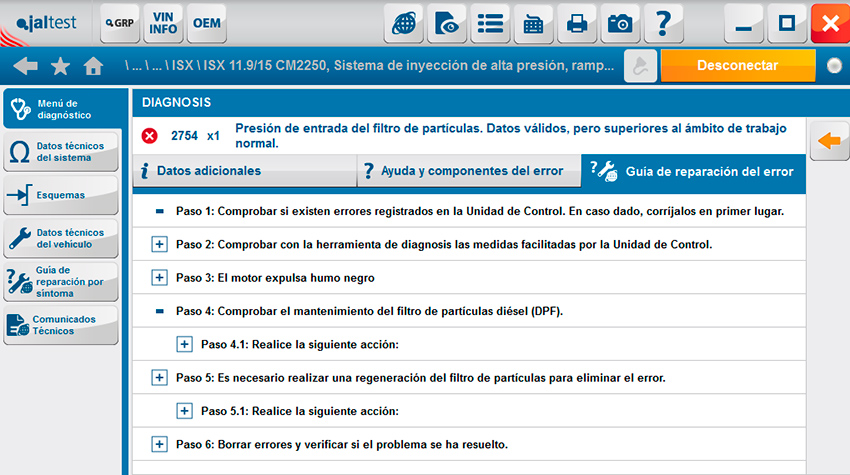Open the document view eye icon
Image resolution: width=850 pixels, height=475 pixels.
coord(447,23)
